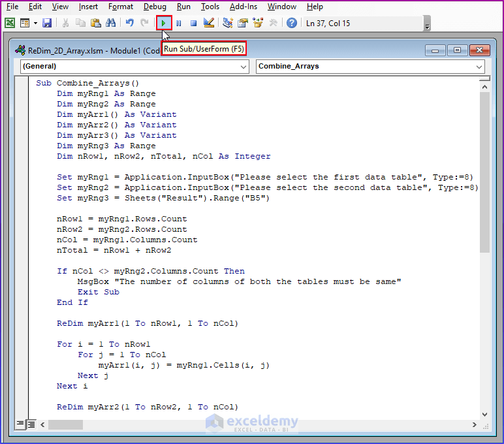This screenshot has height=444, width=504.
Task: Click the Undo arrow icon
Action: click(x=129, y=23)
